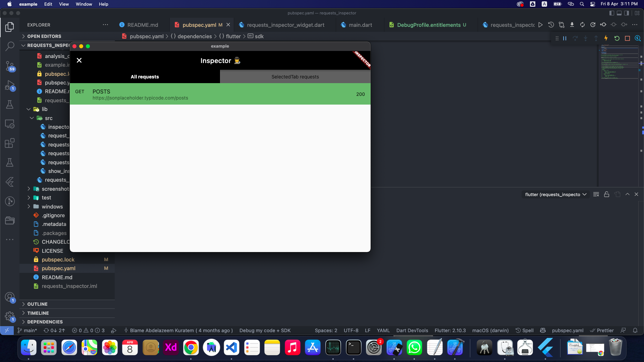Click the editor minimap preview

(619, 62)
